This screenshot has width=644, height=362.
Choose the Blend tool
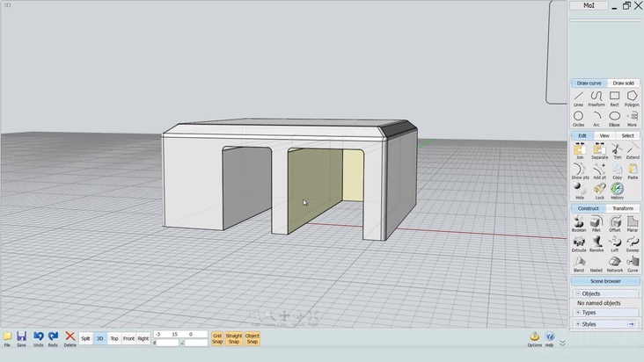coord(579,264)
